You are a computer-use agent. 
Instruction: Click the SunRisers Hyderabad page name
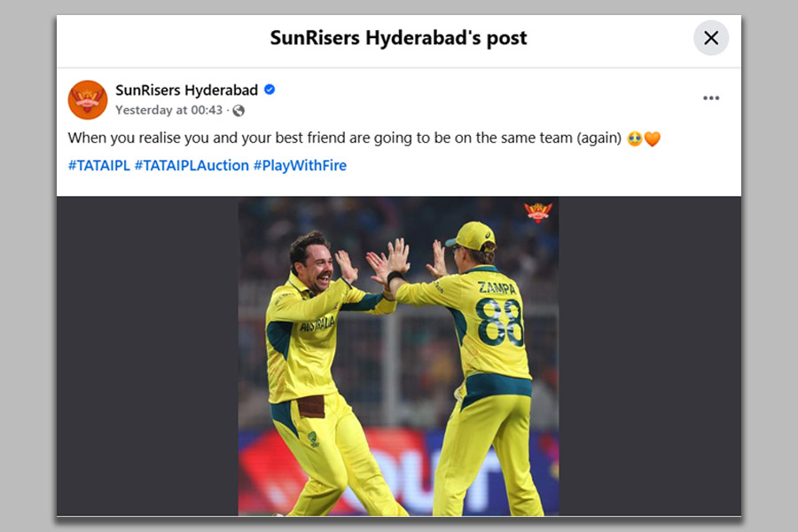tap(186, 90)
